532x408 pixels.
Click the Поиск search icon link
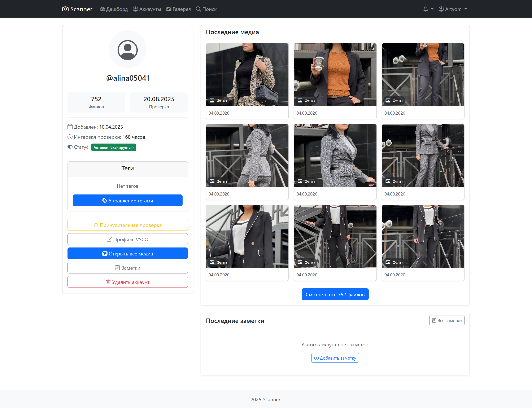199,9
